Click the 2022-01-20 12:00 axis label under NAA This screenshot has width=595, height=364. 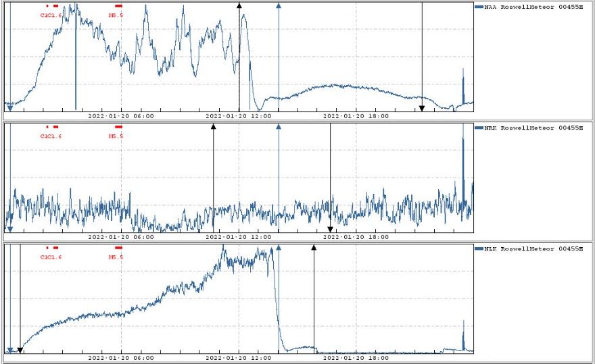click(239, 116)
